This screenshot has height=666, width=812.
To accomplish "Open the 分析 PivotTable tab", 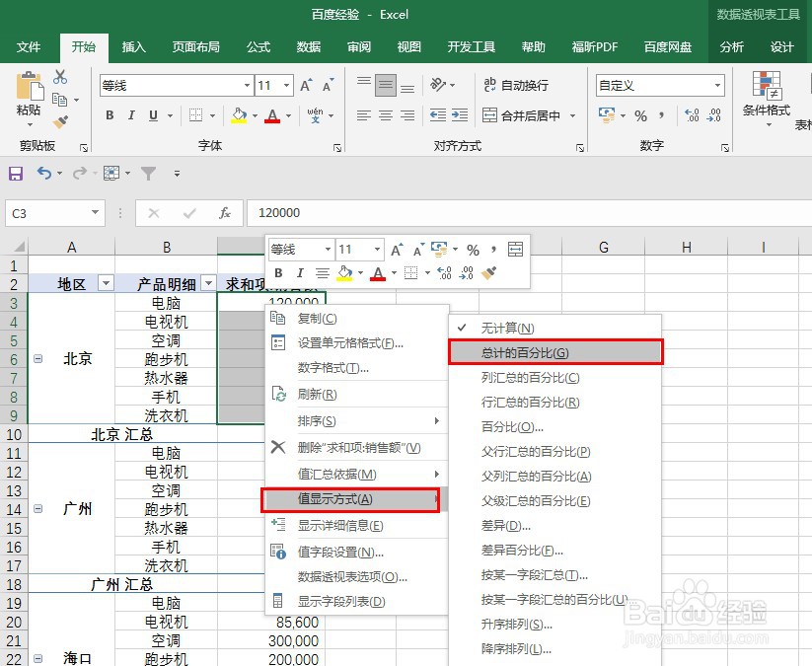I will click(732, 47).
